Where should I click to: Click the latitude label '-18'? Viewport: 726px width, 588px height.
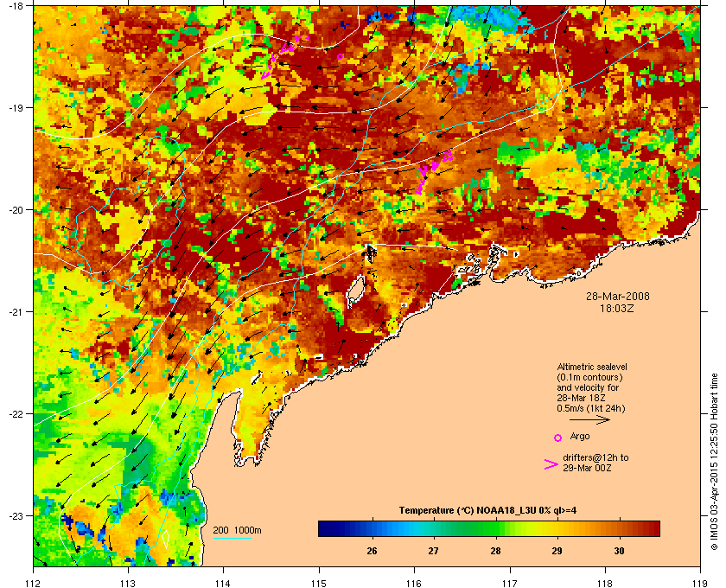(x=16, y=6)
